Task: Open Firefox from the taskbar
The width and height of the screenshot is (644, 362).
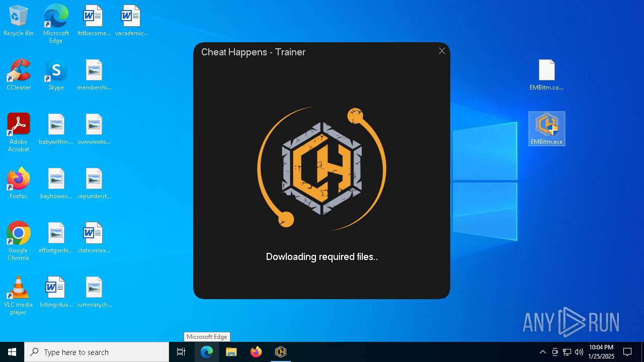Action: pyautogui.click(x=256, y=352)
